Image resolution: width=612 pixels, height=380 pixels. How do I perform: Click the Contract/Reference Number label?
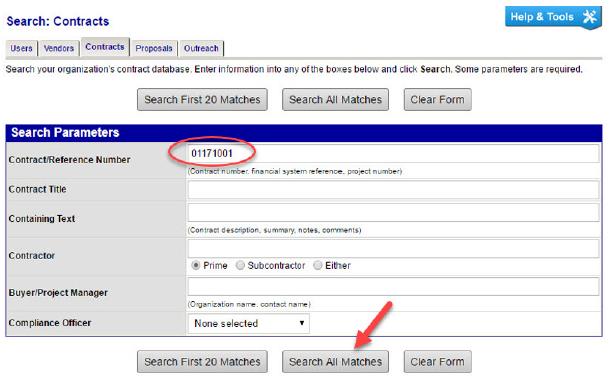click(69, 160)
